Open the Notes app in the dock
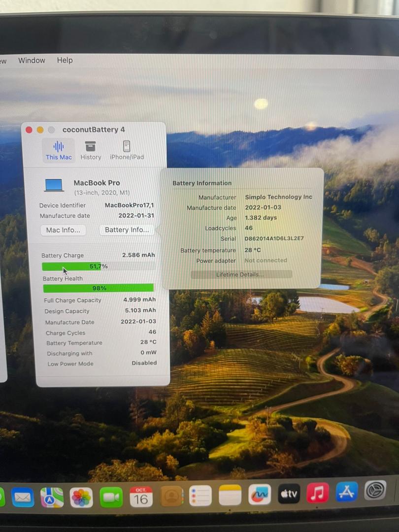The image size is (399, 532). click(x=230, y=495)
